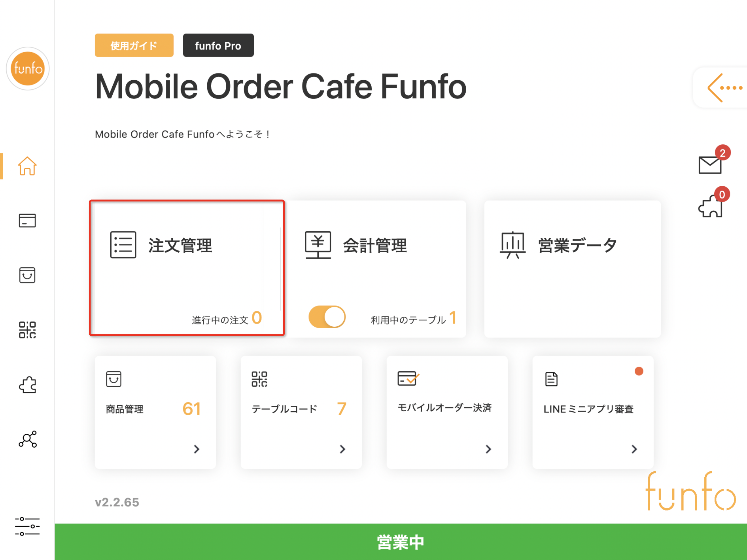Open the payment card icon in the sidebar
Image resolution: width=747 pixels, height=560 pixels.
click(x=27, y=220)
